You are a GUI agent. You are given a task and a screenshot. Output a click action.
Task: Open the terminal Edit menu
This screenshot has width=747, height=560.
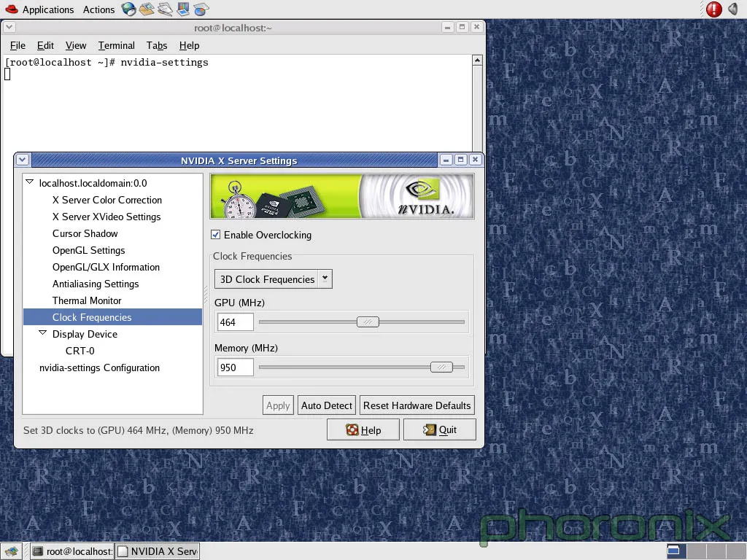(45, 45)
